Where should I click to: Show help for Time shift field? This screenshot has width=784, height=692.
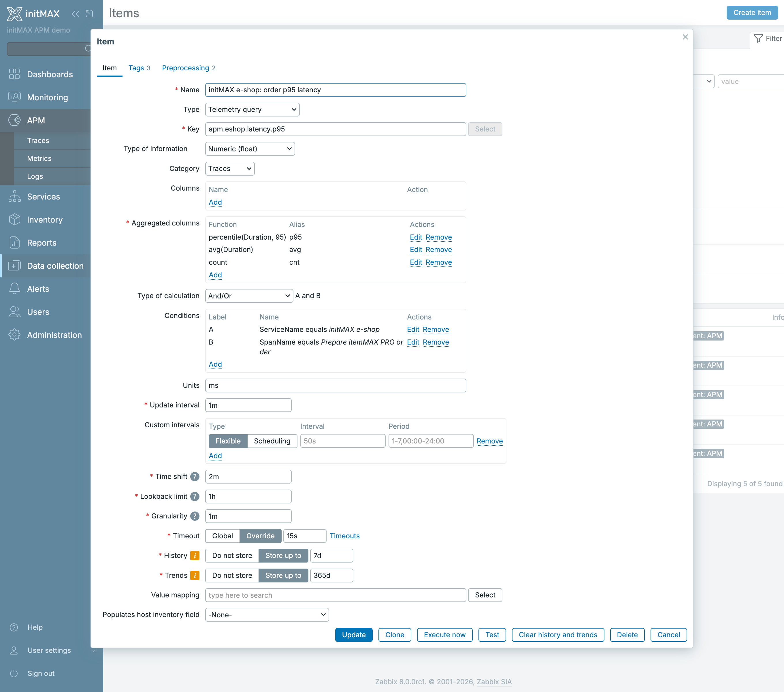click(195, 476)
